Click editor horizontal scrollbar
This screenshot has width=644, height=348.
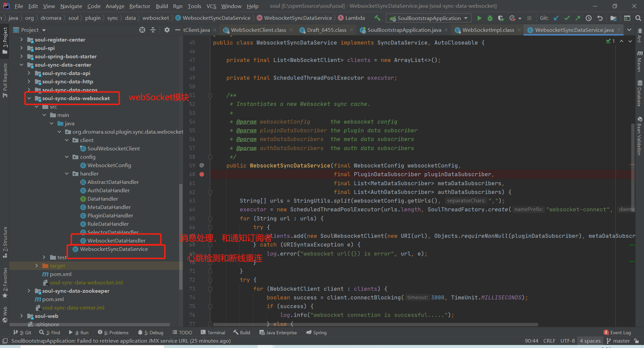(375, 325)
